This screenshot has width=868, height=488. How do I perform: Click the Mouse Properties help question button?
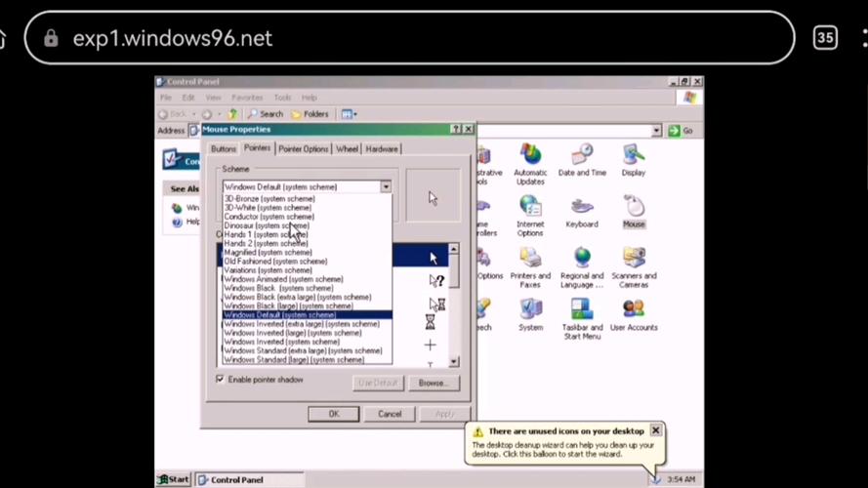pyautogui.click(x=456, y=129)
